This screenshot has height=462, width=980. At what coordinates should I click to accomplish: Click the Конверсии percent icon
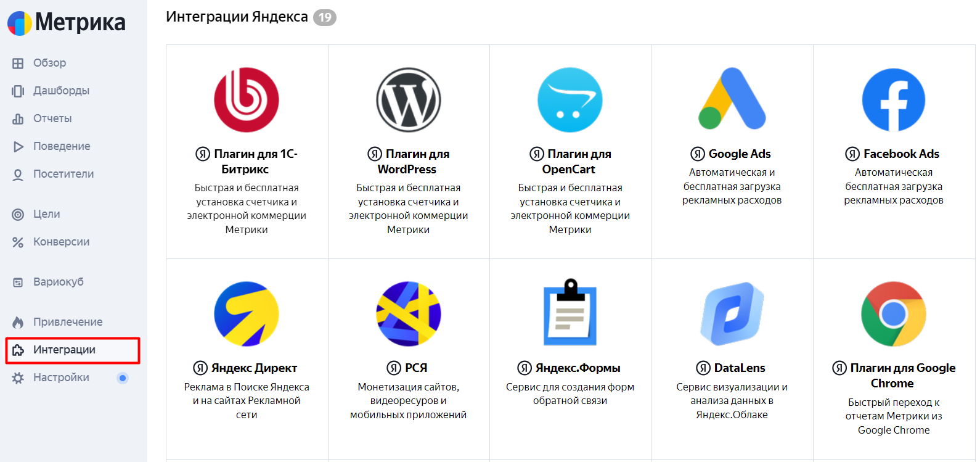pos(18,242)
